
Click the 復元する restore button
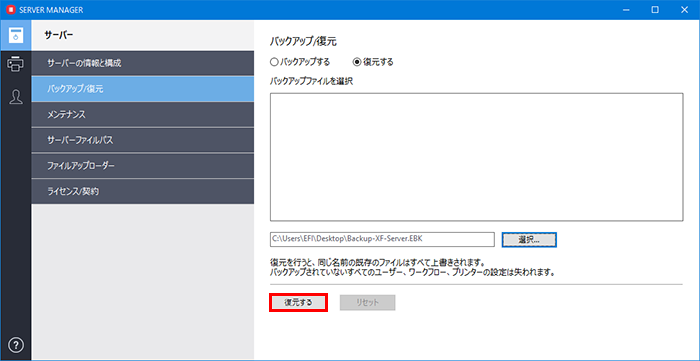click(x=299, y=302)
